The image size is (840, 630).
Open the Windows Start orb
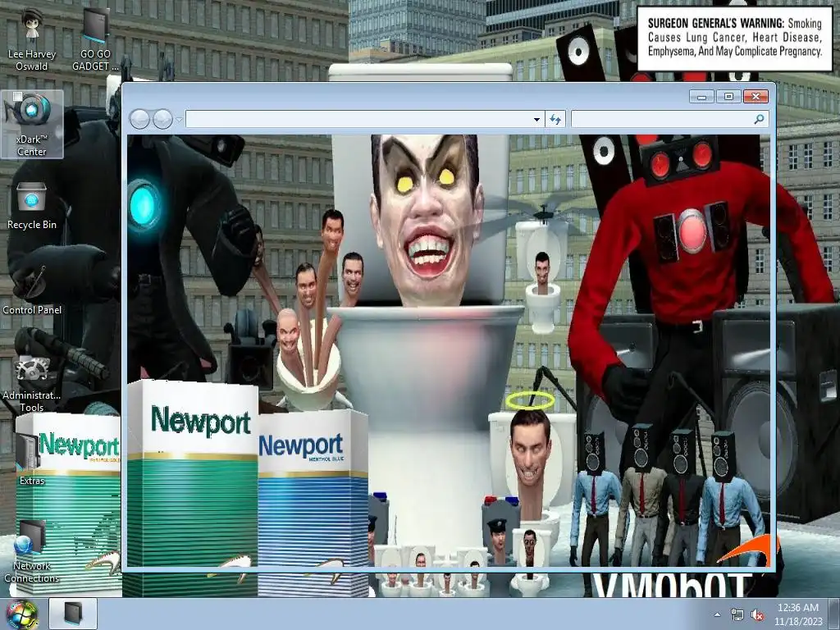click(21, 614)
